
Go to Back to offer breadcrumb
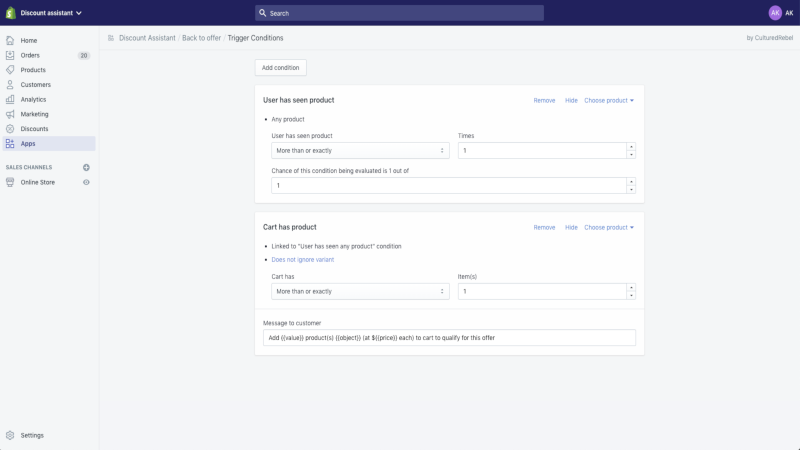[x=202, y=38]
